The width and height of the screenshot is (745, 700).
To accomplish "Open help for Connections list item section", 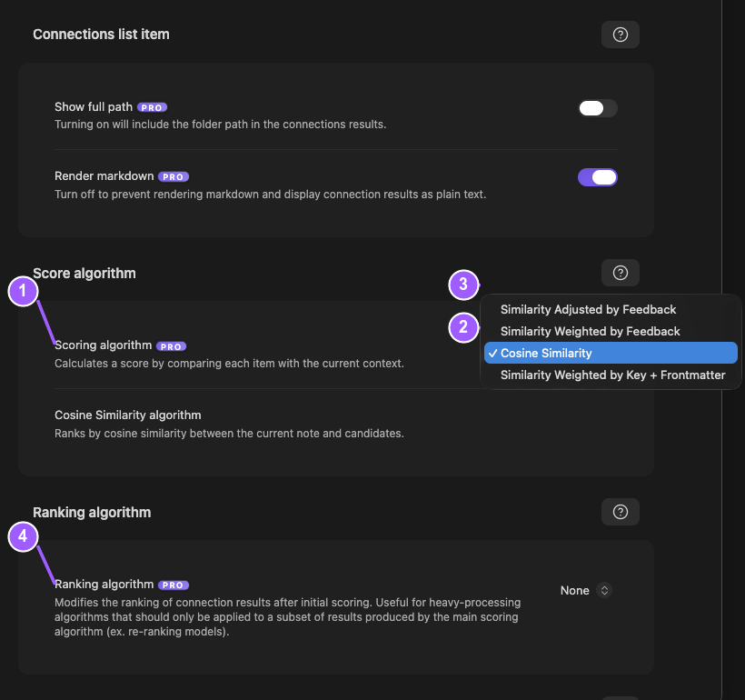I will pos(620,35).
